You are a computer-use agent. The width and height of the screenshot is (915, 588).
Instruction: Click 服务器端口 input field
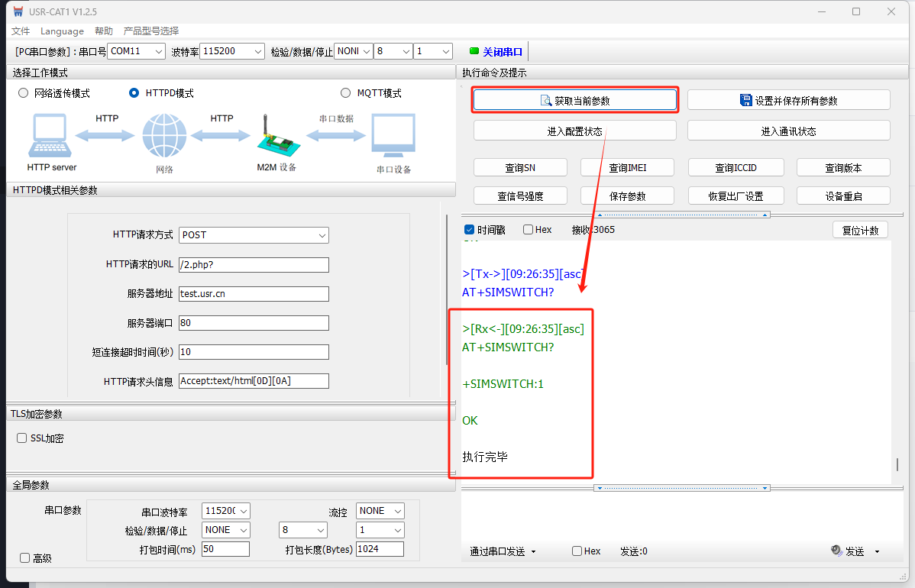(x=254, y=322)
